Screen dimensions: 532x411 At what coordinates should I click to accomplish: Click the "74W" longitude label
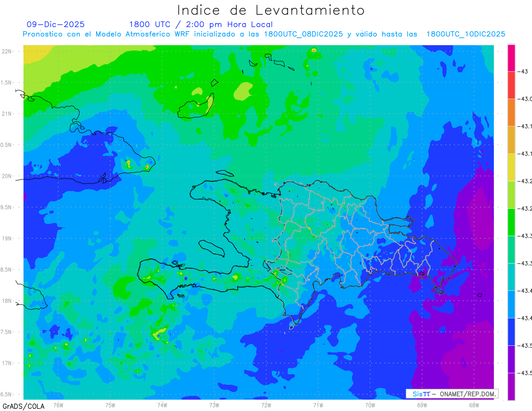(x=162, y=405)
